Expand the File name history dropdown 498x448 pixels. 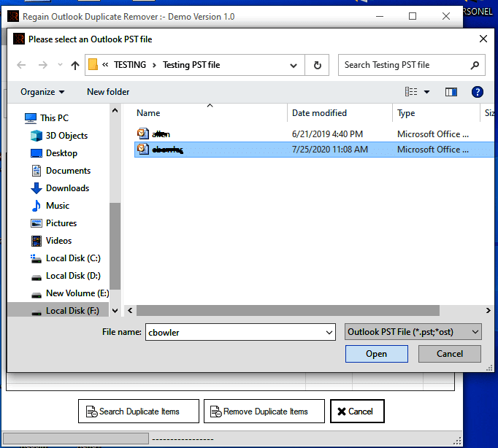click(x=329, y=333)
